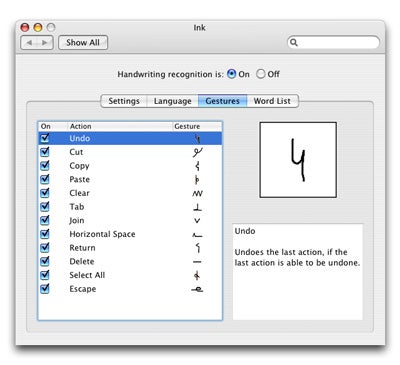Viewport: 400px width, 365px height.
Task: Click the Escape gesture loop icon
Action: coord(197,289)
